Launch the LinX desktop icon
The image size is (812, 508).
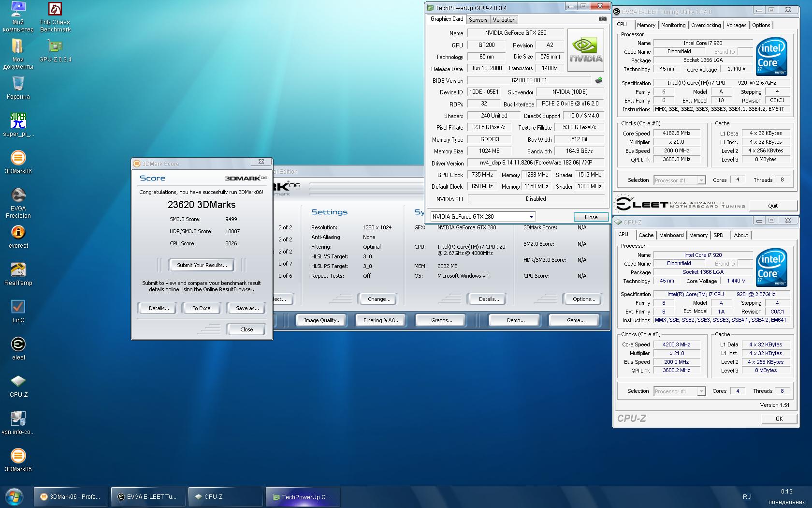tap(18, 311)
